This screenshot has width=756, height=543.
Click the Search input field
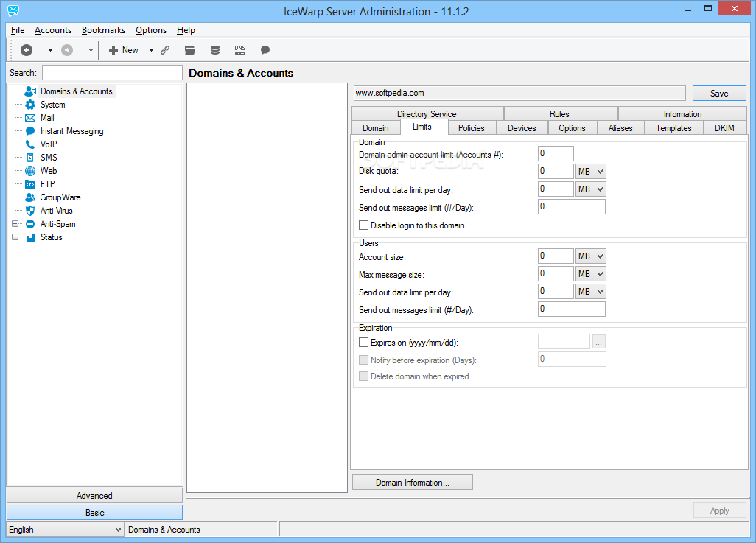[x=112, y=72]
